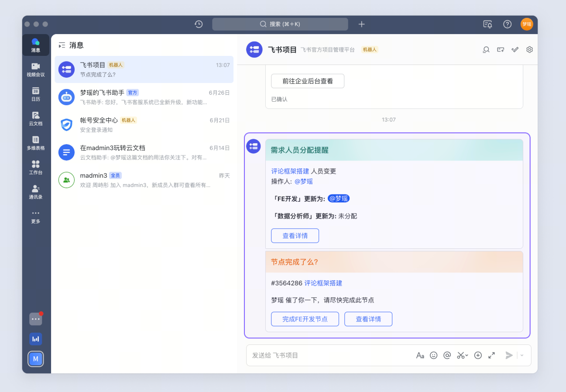This screenshot has width=566, height=392.
Task: Click the blue bar-chart icon in the sidebar
Action: (x=36, y=339)
